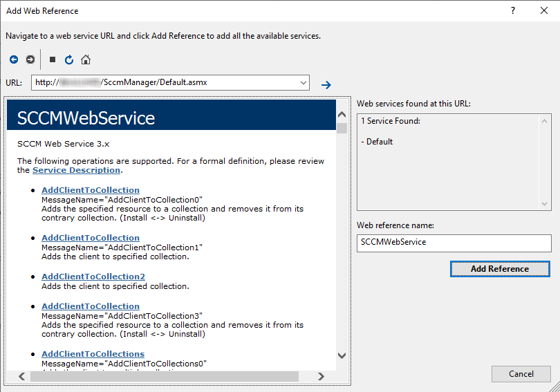Go back with the blue Back arrow icon

[14, 59]
